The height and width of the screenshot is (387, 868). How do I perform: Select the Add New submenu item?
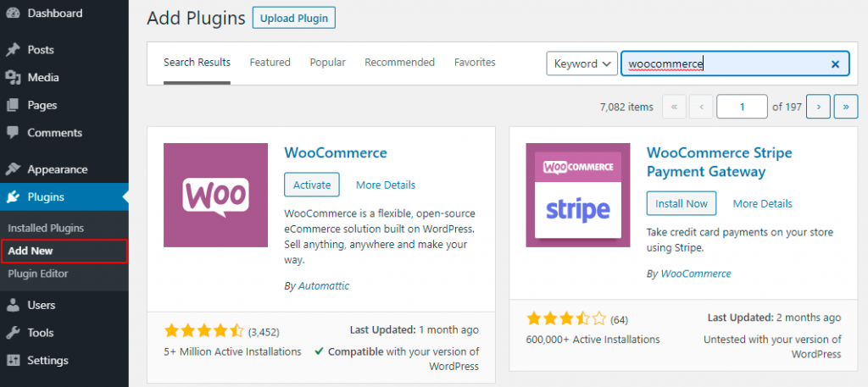point(31,251)
